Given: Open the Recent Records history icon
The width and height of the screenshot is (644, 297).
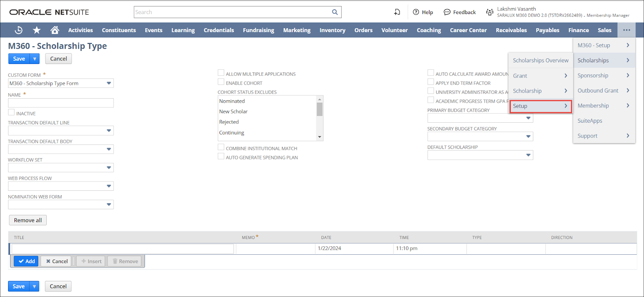Looking at the screenshot, I should coord(19,30).
